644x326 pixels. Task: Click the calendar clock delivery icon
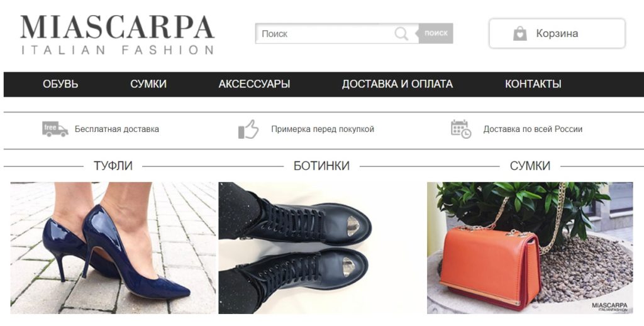pos(461,129)
